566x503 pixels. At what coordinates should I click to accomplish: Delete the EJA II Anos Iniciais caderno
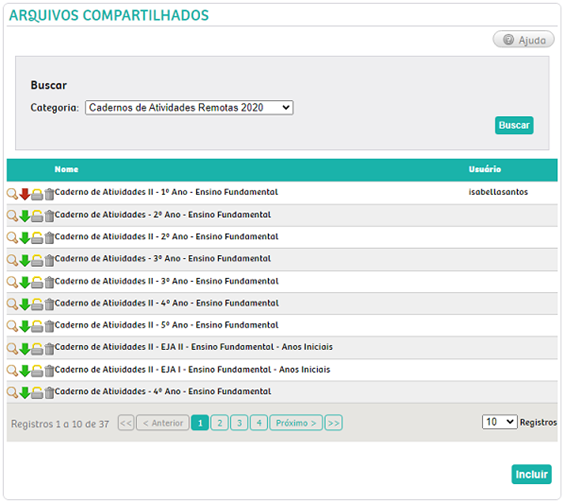coord(49,349)
